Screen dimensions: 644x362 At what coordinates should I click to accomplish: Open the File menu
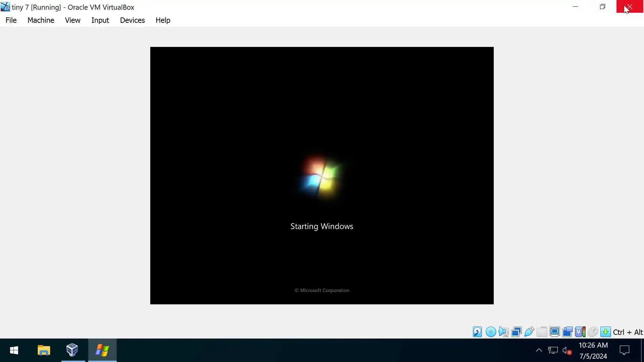point(11,20)
